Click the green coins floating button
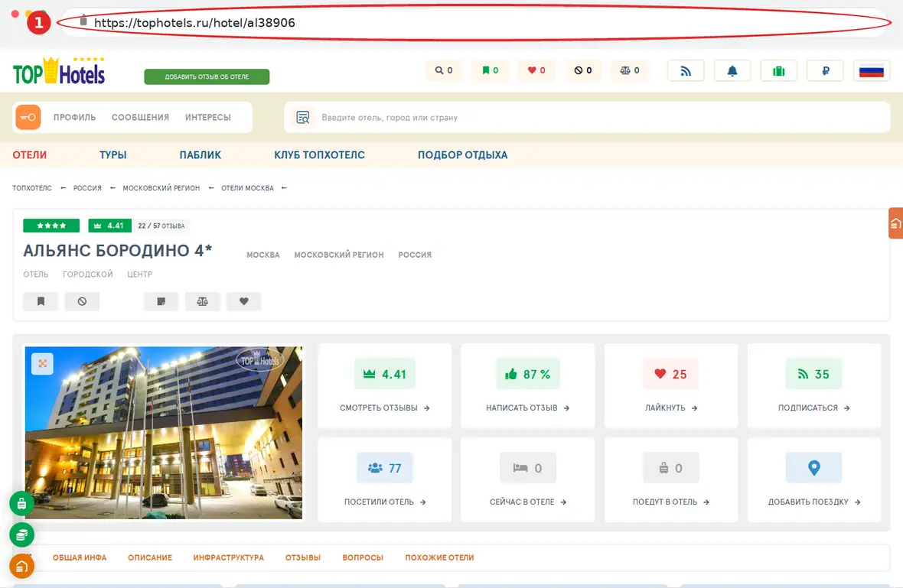903x588 pixels. (22, 535)
